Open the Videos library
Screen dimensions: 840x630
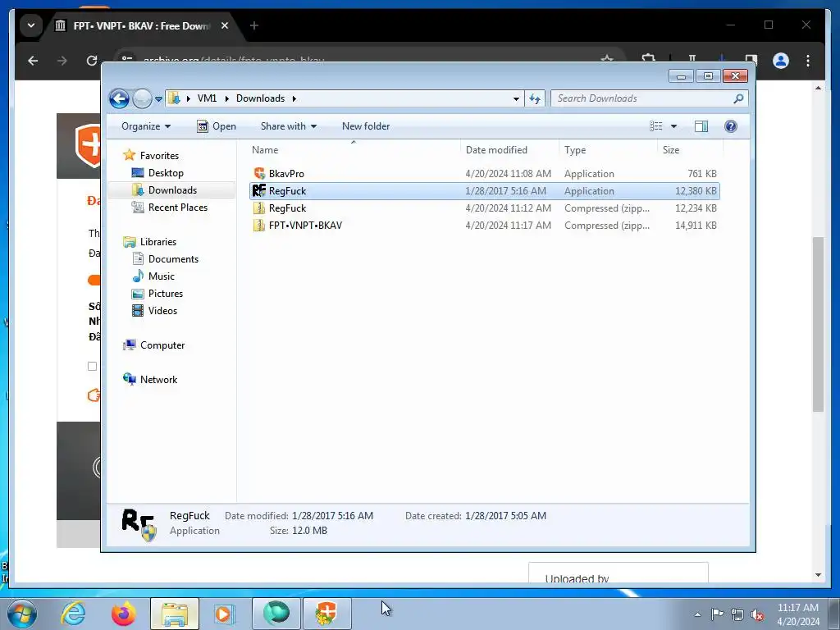pos(162,311)
